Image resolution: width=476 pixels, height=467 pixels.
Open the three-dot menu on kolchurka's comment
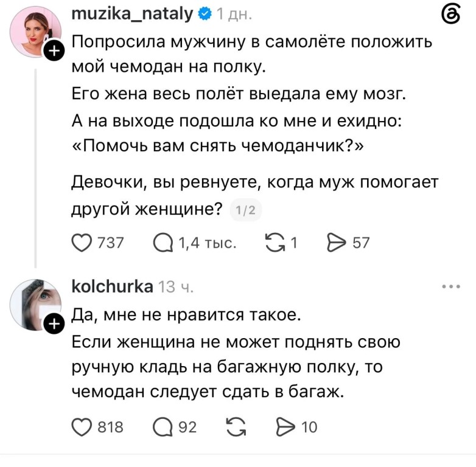click(451, 286)
